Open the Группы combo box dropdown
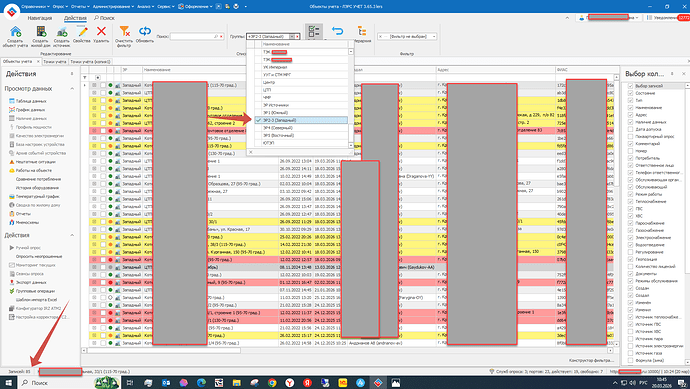The height and width of the screenshot is (389, 690). [x=292, y=37]
